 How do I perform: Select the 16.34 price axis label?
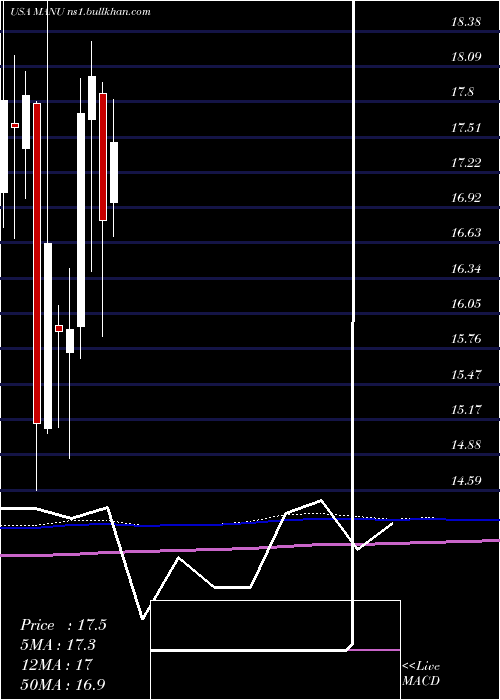click(x=466, y=269)
